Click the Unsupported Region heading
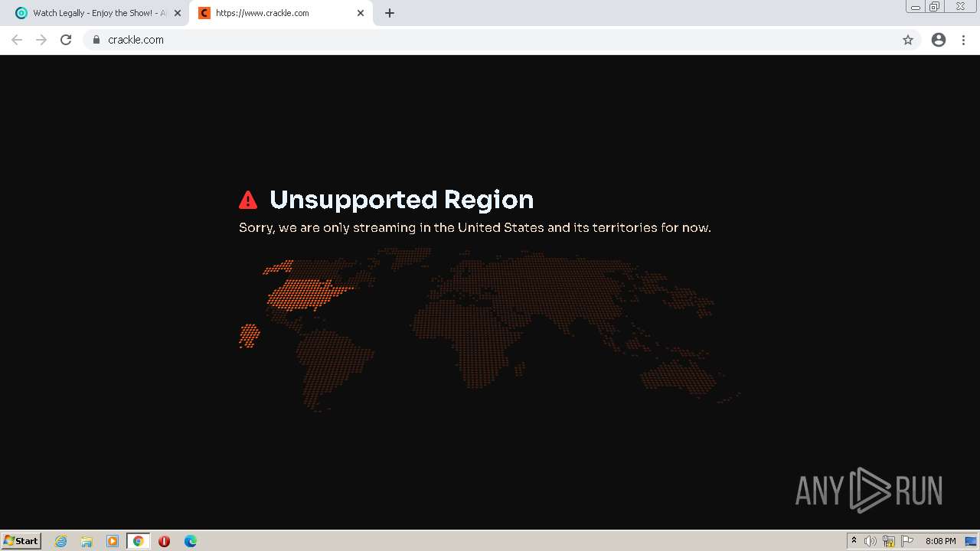The image size is (980, 551). coord(401,200)
